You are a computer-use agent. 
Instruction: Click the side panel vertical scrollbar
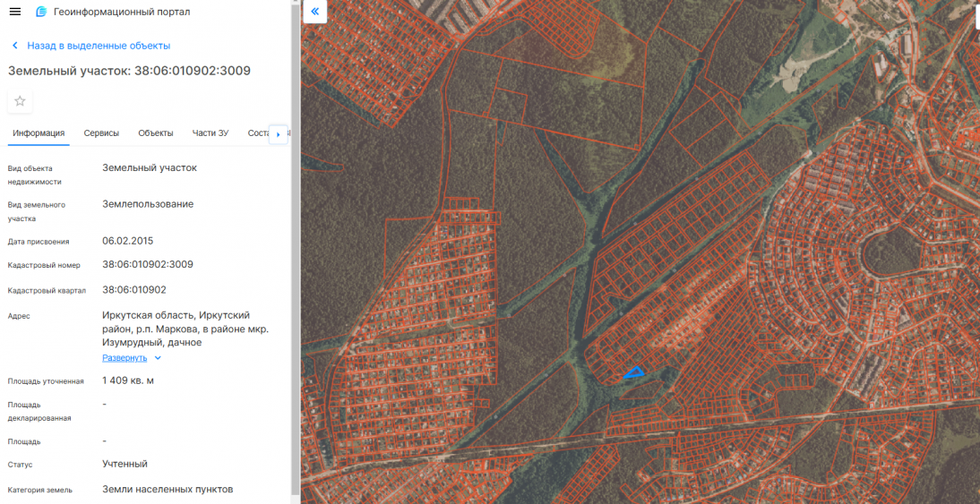point(294,250)
